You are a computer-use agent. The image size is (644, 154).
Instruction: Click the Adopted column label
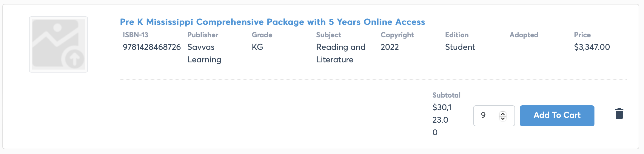(x=524, y=35)
